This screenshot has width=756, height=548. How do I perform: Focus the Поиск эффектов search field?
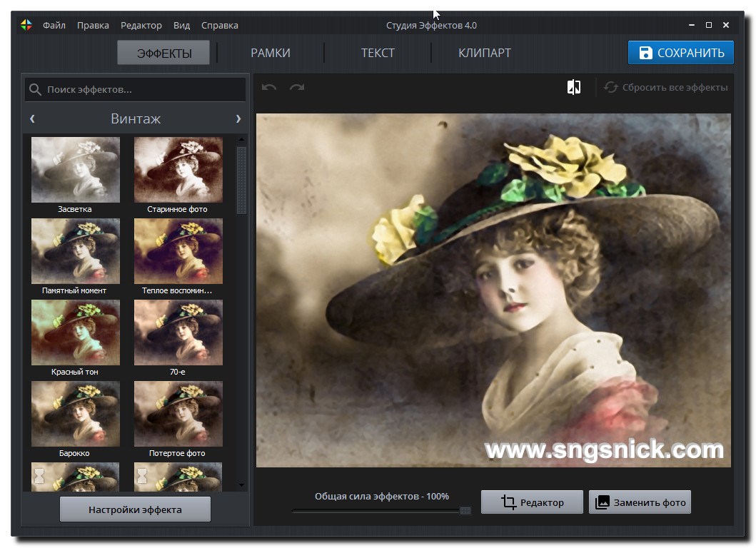click(136, 90)
